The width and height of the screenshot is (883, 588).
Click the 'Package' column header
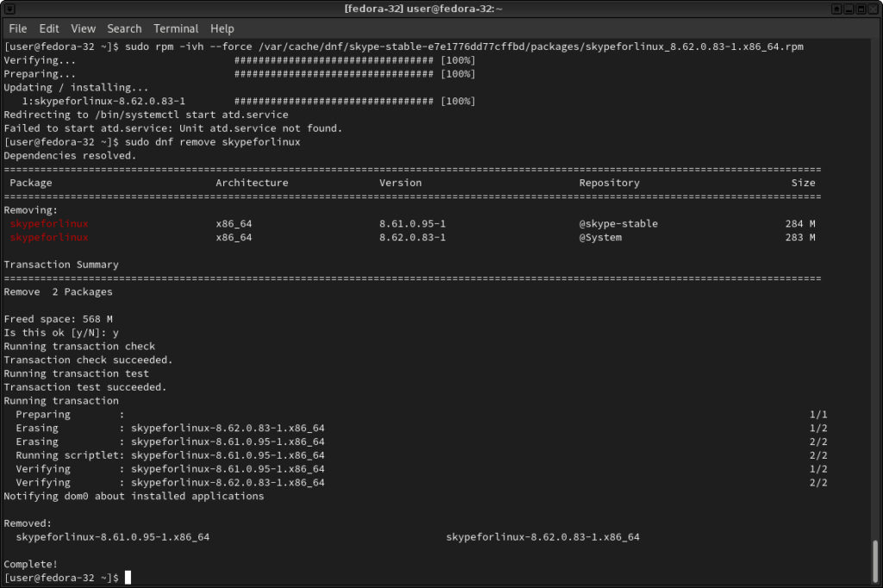tap(31, 183)
